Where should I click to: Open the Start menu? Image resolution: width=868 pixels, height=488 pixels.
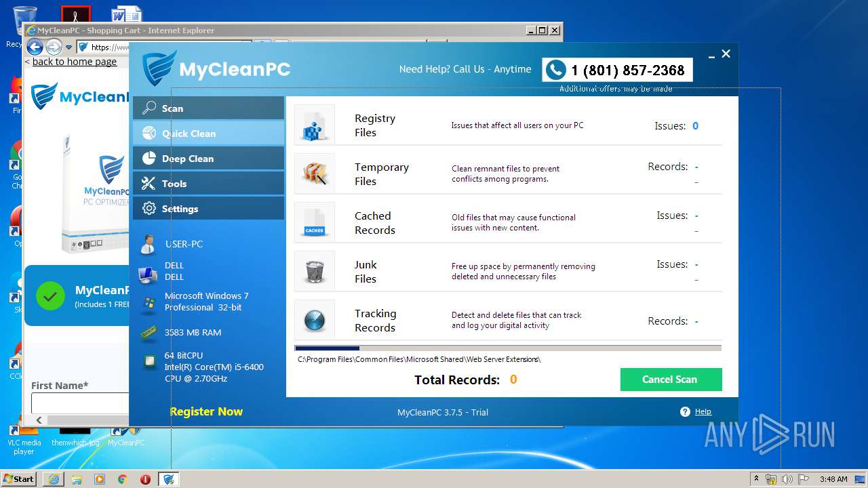tap(19, 479)
